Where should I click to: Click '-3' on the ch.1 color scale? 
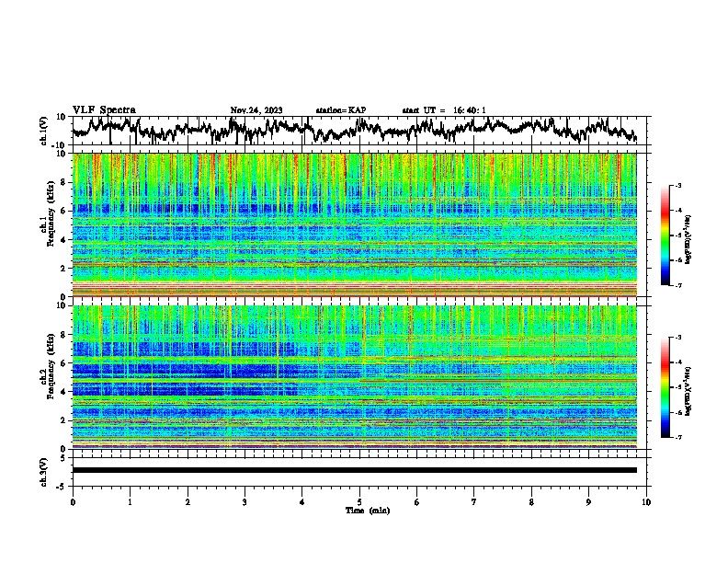point(678,185)
